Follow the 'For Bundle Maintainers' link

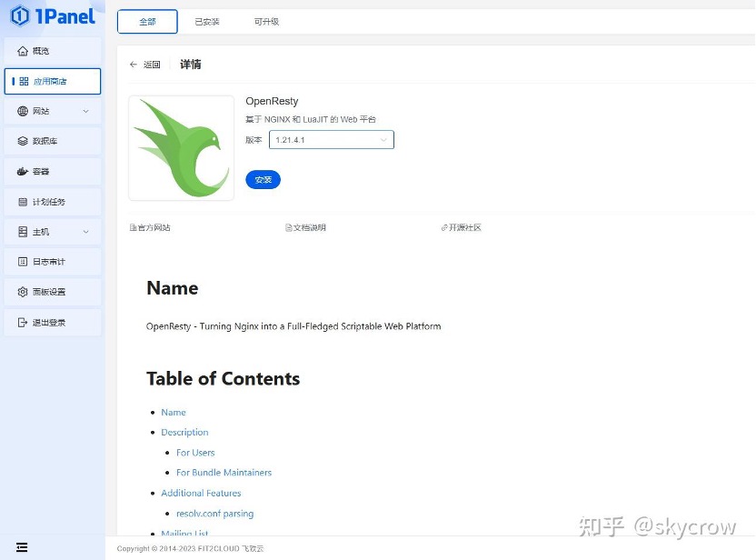click(224, 473)
